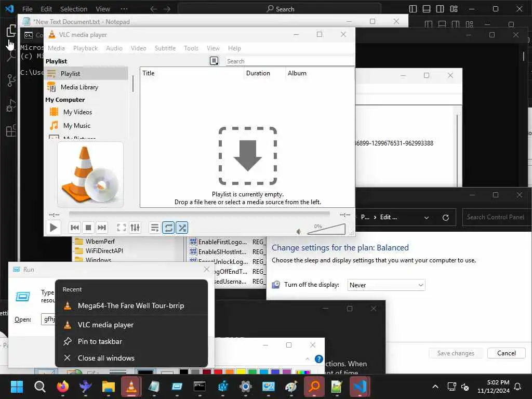This screenshot has width=532, height=399.
Task: Change VLC playlist view mode icon
Action: [x=214, y=61]
